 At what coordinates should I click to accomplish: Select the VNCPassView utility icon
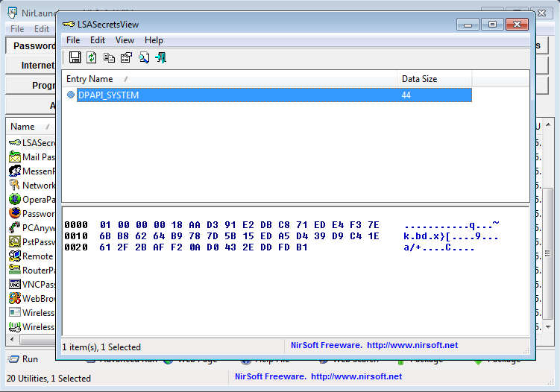click(x=15, y=284)
